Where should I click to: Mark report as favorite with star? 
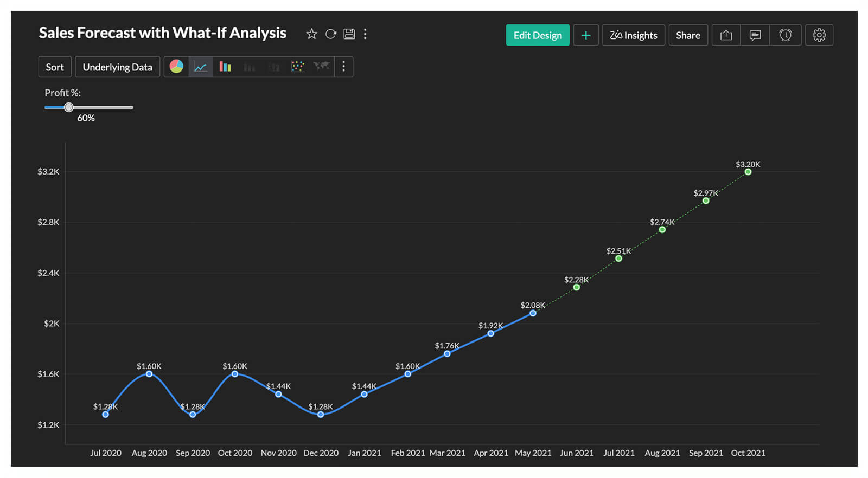[311, 34]
